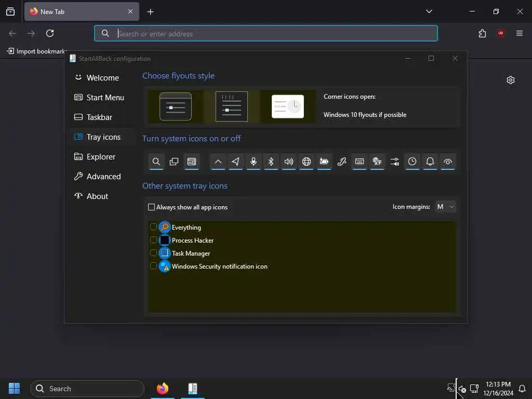Image resolution: width=532 pixels, height=399 pixels.
Task: Toggle the Search system icon
Action: (156, 162)
